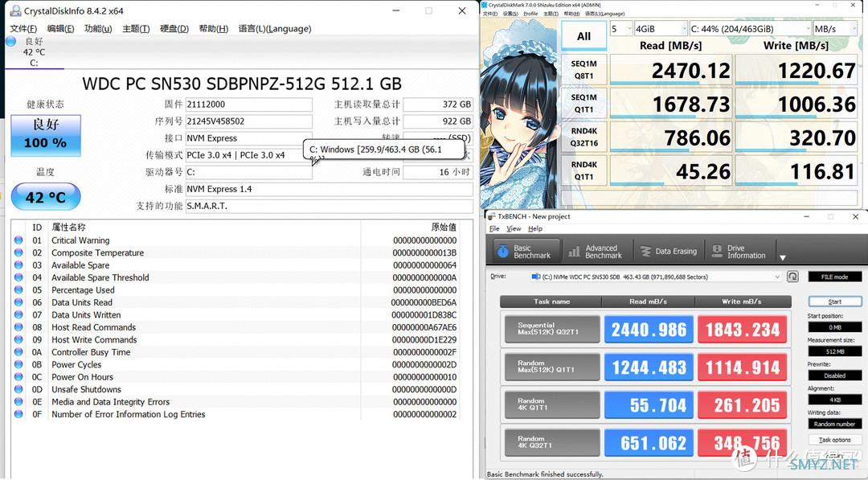Open the 编辑(E) menu in CrystalDiskInfo
Image resolution: width=868 pixels, height=480 pixels.
(60, 29)
